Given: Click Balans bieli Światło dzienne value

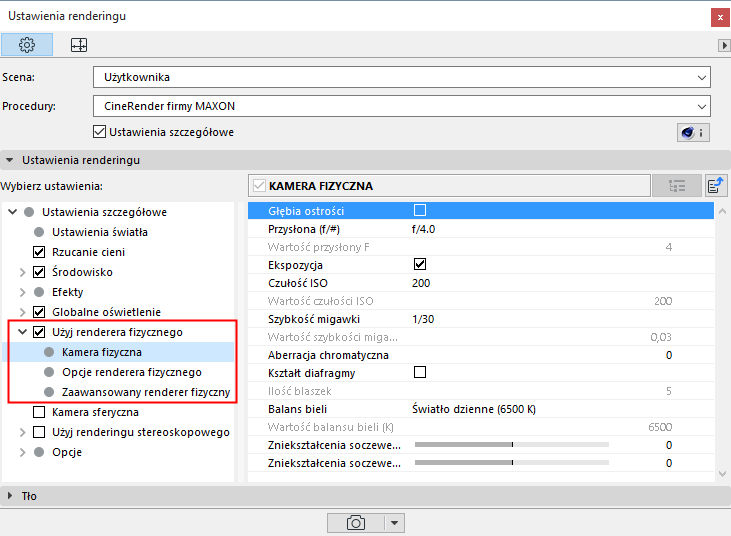Looking at the screenshot, I should pyautogui.click(x=474, y=409).
